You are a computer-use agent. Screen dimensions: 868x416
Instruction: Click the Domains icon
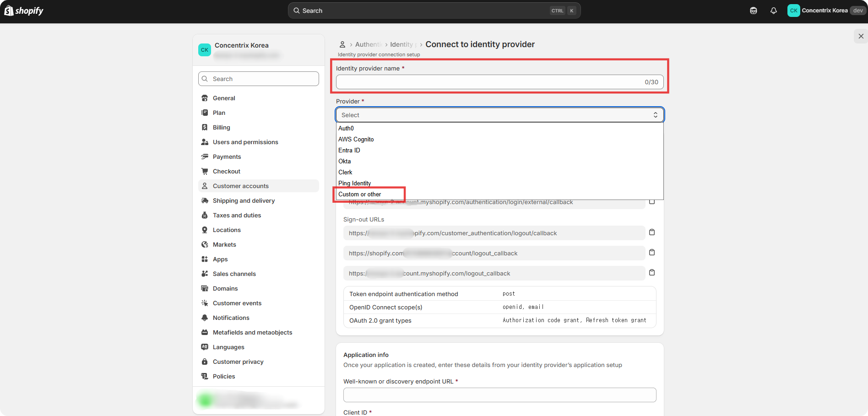(205, 288)
